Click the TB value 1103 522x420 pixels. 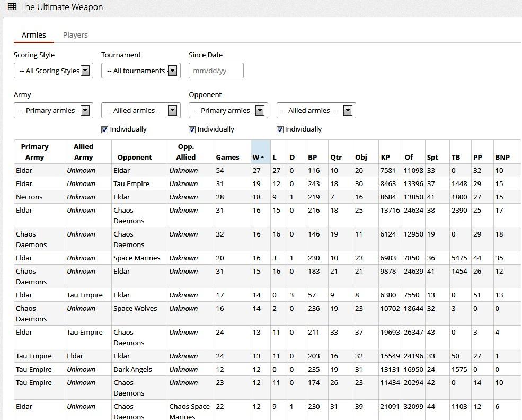[x=459, y=407]
